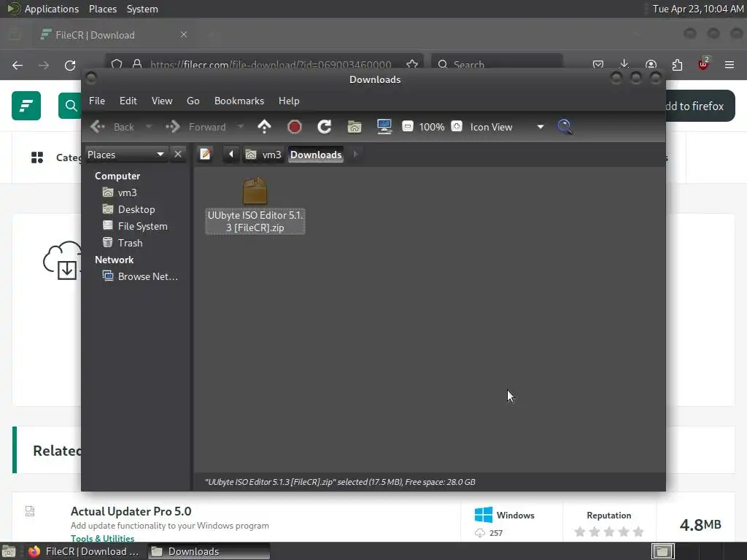The image size is (747, 560).
Task: Open Firefox hamburger menu
Action: (x=729, y=65)
